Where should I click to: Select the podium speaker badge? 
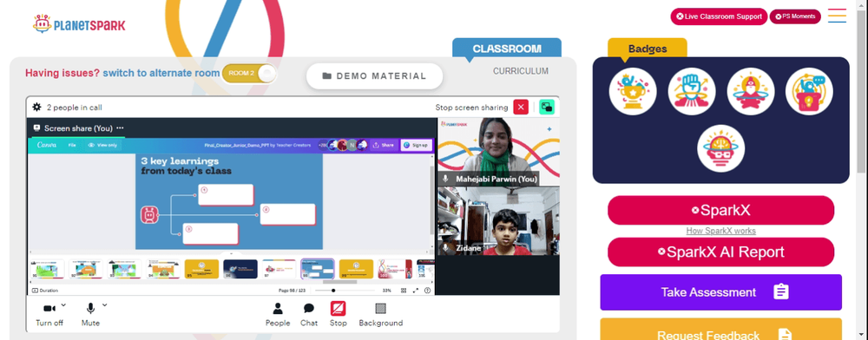coord(809,92)
